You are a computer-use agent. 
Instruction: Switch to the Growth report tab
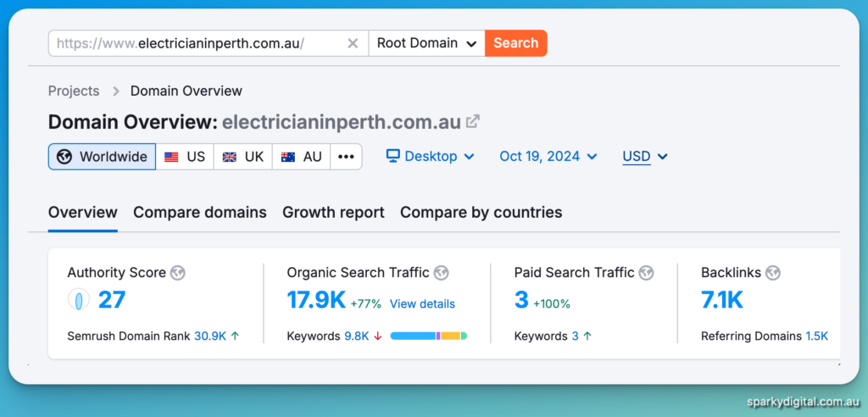333,212
